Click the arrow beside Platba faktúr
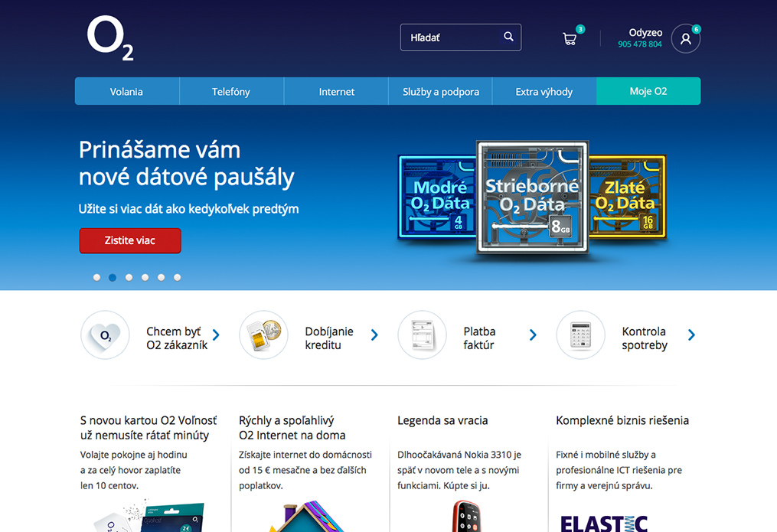 [x=534, y=335]
